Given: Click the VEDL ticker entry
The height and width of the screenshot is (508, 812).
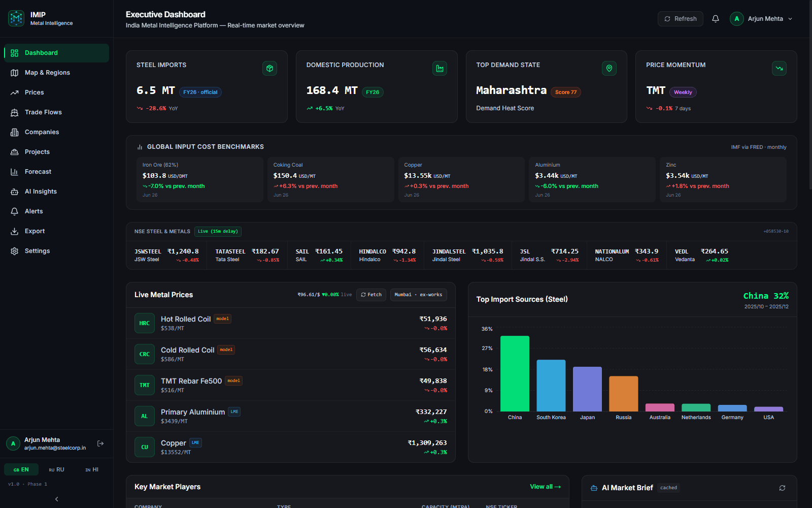Looking at the screenshot, I should 701,256.
